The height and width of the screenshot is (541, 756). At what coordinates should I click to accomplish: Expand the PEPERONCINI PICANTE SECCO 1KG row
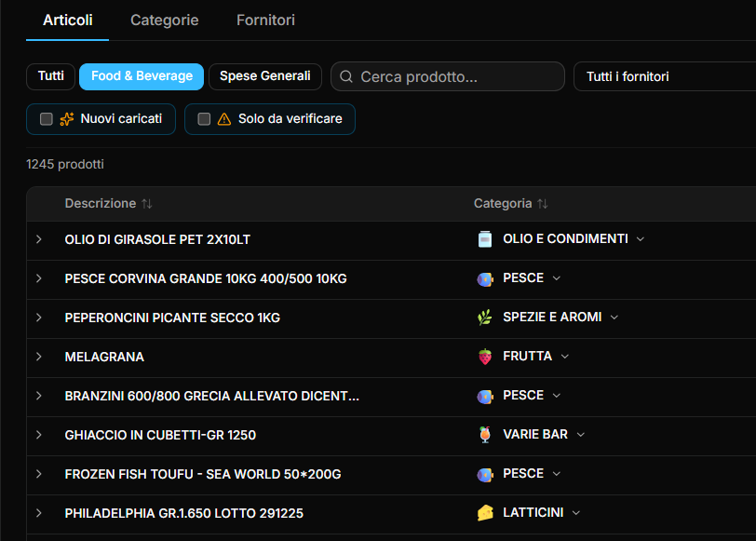[39, 318]
